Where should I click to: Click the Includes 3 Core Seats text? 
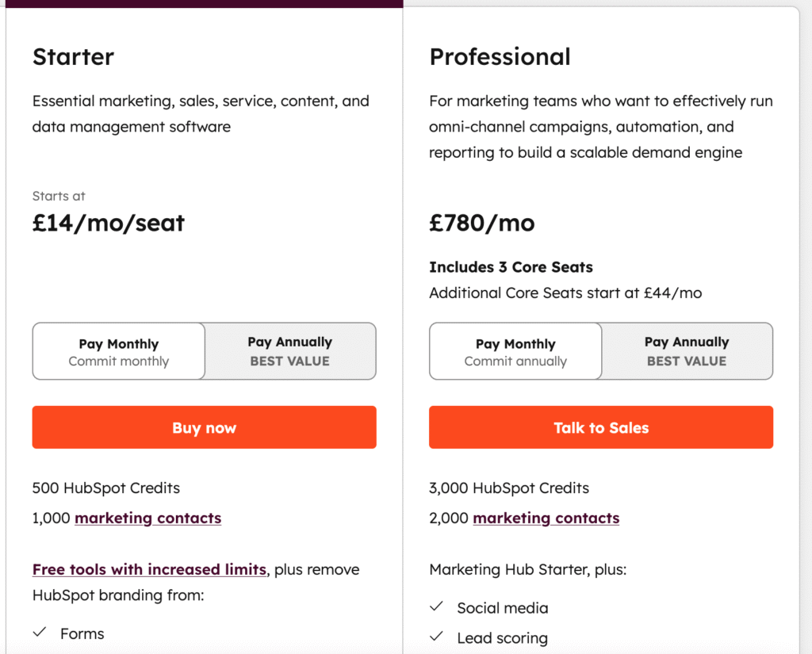pyautogui.click(x=511, y=267)
